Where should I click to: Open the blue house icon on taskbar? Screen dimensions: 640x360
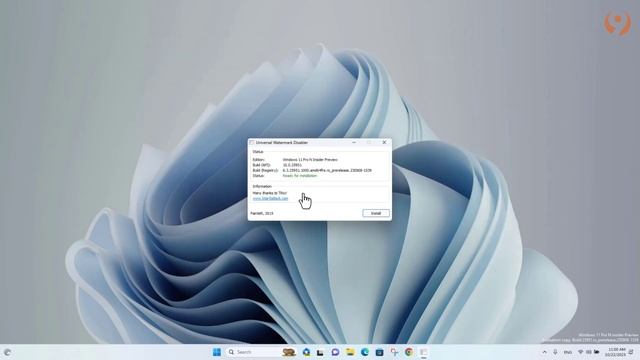pyautogui.click(x=306, y=352)
